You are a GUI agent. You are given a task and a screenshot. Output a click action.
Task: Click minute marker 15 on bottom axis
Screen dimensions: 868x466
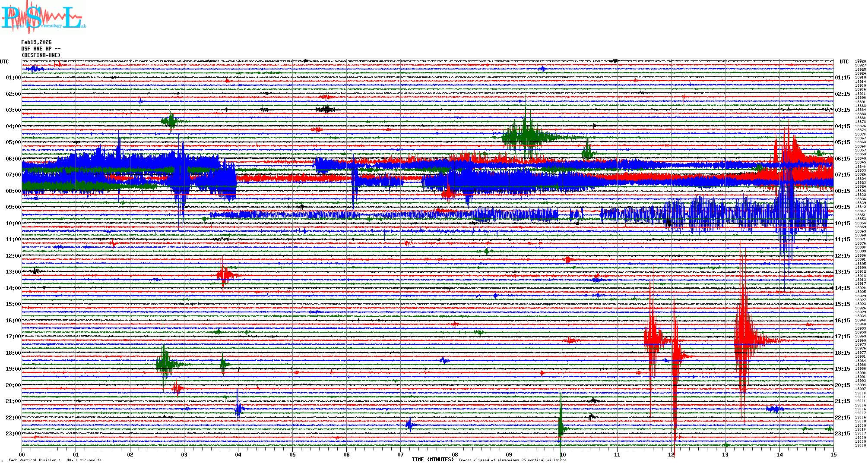point(833,454)
